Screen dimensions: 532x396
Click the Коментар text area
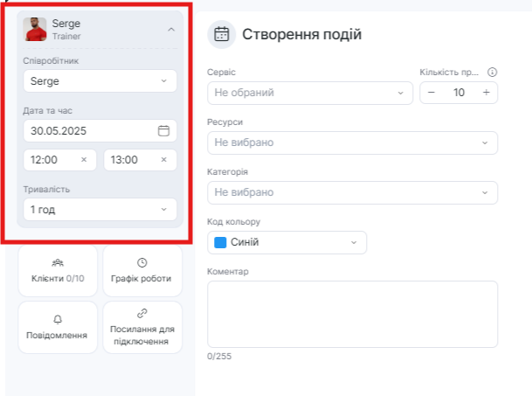tap(353, 314)
